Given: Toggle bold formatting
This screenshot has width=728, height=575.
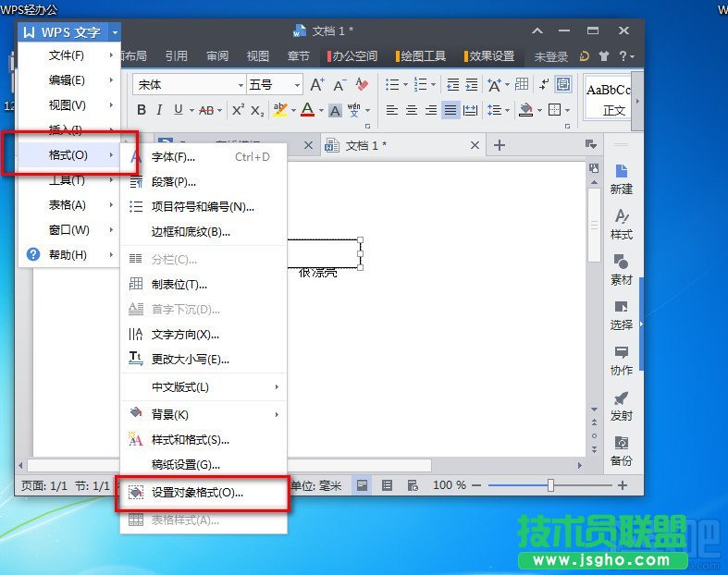Looking at the screenshot, I should [x=142, y=110].
